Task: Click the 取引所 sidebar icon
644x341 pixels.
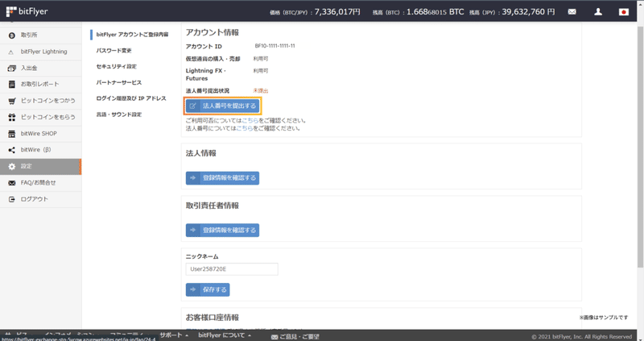Action: click(11, 35)
